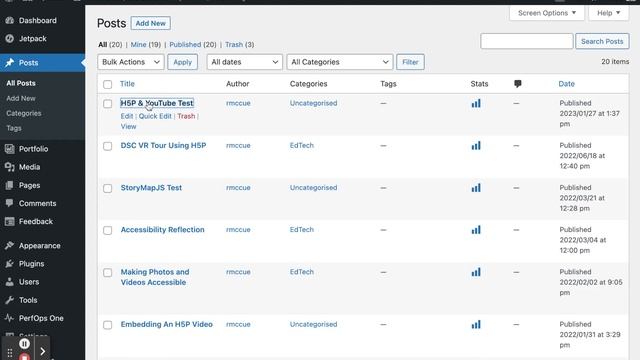The width and height of the screenshot is (640, 360).
Task: Click the Filter button
Action: coord(410,62)
